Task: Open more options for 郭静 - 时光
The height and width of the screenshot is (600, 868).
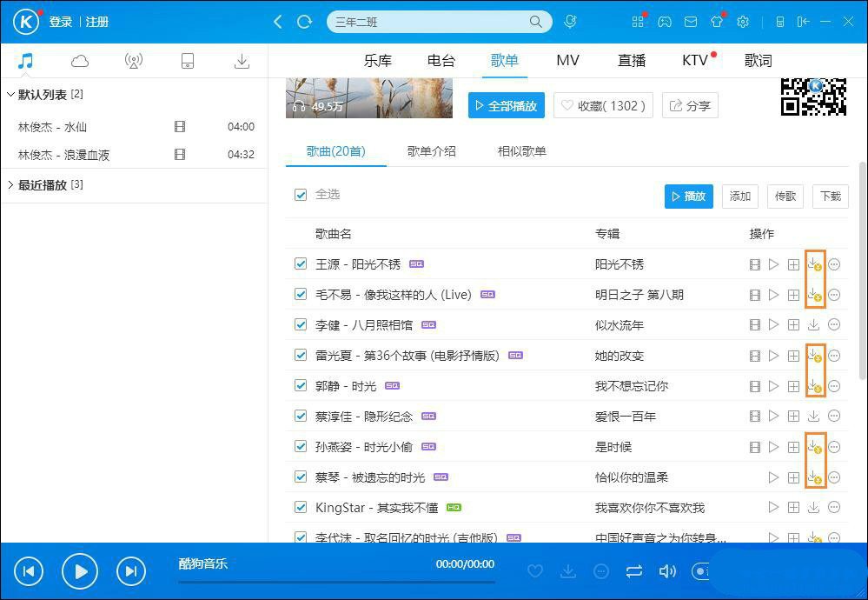Action: 833,385
